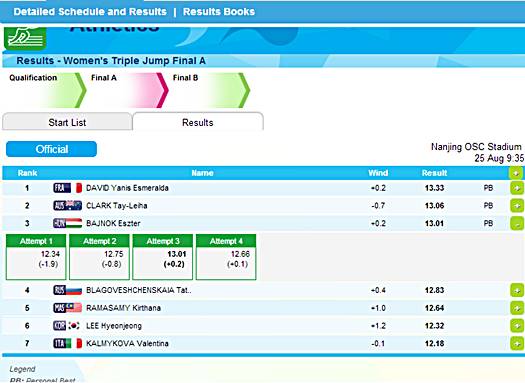The image size is (525, 383).
Task: Click the MAS flag icon beside RAMASAMY
Action: coord(67,308)
